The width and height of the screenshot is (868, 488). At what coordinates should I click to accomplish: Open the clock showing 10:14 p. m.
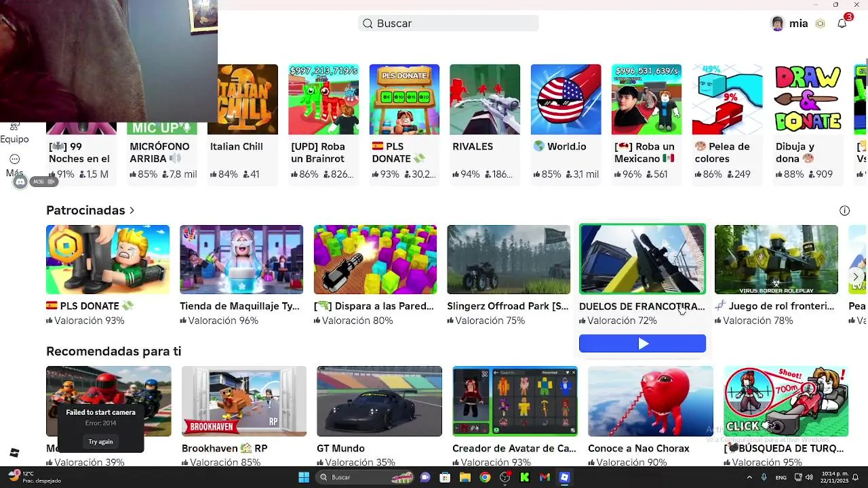833,477
